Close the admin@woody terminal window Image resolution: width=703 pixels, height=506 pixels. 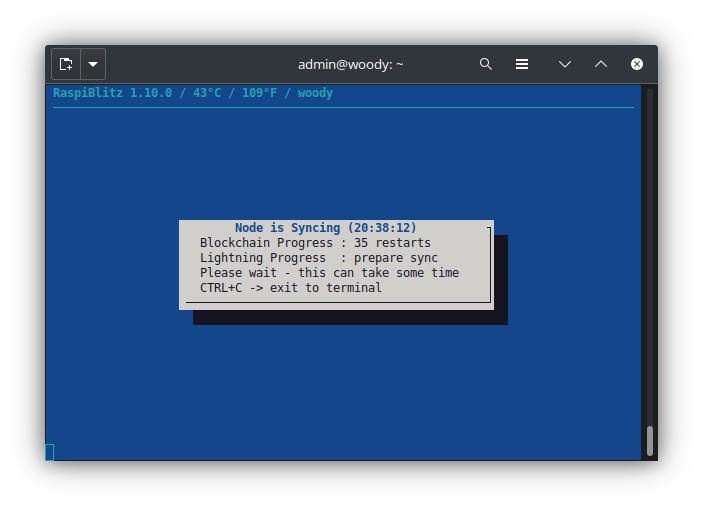pos(637,64)
